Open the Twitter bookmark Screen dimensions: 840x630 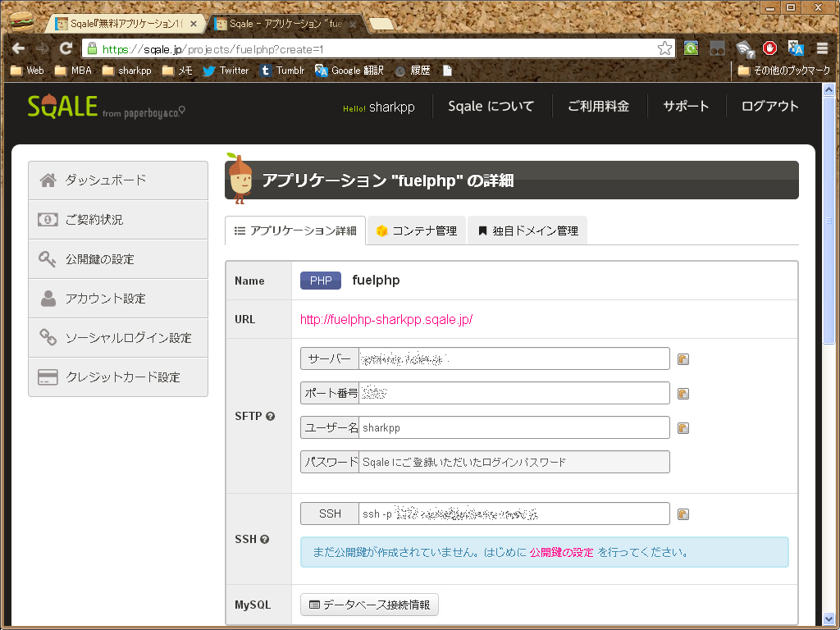tap(226, 71)
